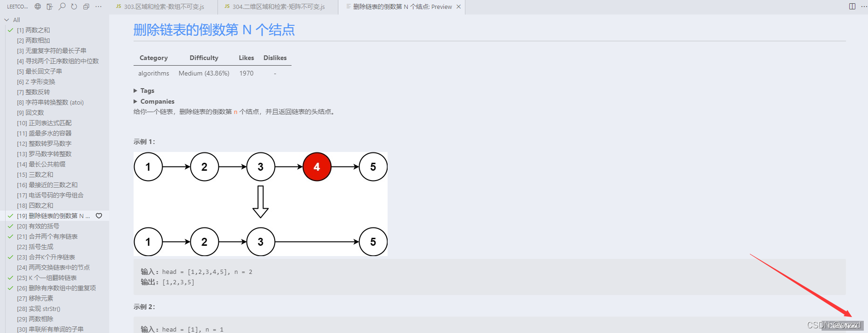Open problem [24] 两两交换链表中的节点

[x=53, y=267]
